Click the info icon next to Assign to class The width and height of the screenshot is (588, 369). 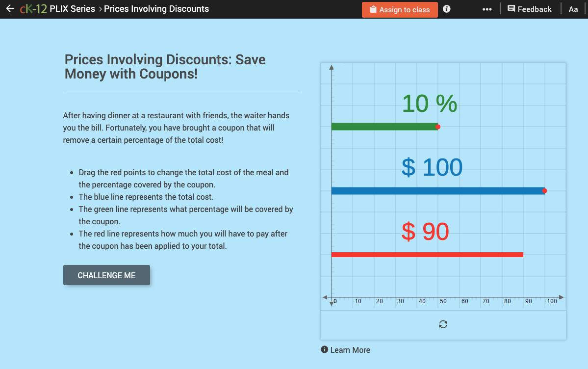click(x=446, y=8)
